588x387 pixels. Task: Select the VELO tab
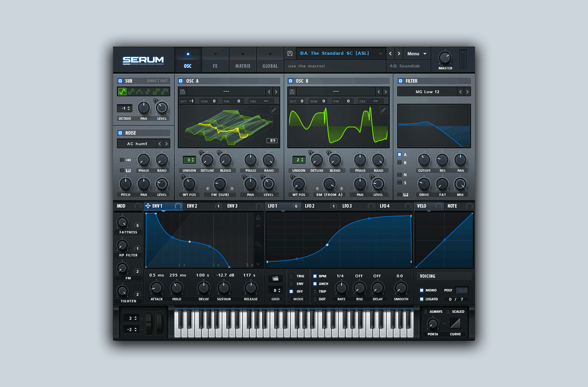point(429,206)
